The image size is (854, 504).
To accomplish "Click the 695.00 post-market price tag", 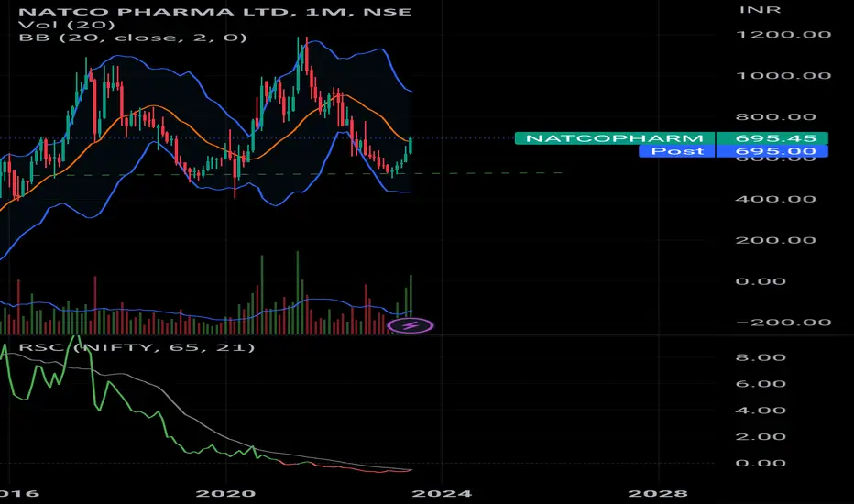I will (772, 151).
